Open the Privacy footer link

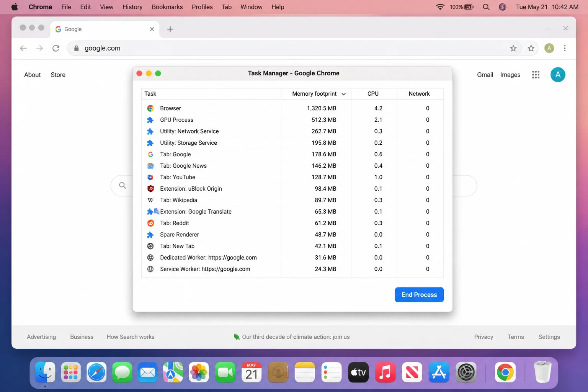(x=483, y=337)
